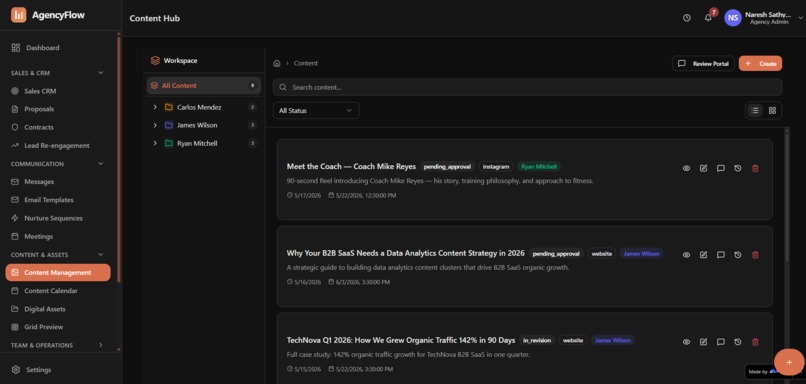Image resolution: width=806 pixels, height=384 pixels.
Task: Open comments for TechNova Q1 2026
Action: pos(721,342)
